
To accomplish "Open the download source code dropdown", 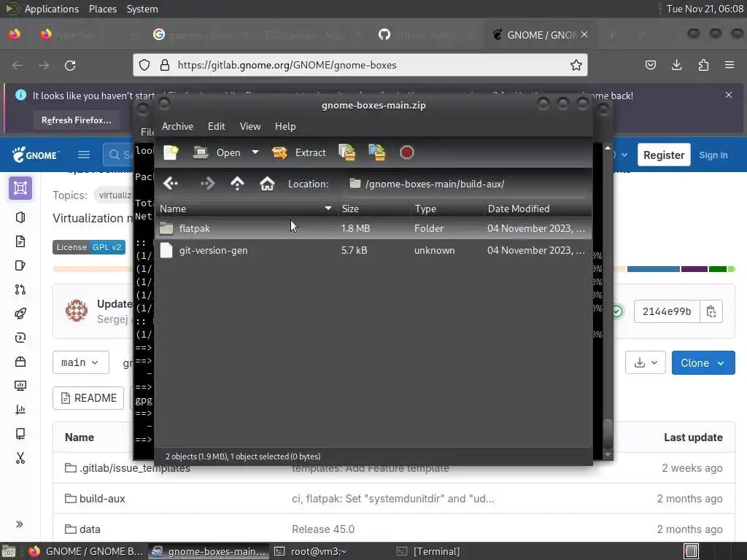I will (645, 363).
